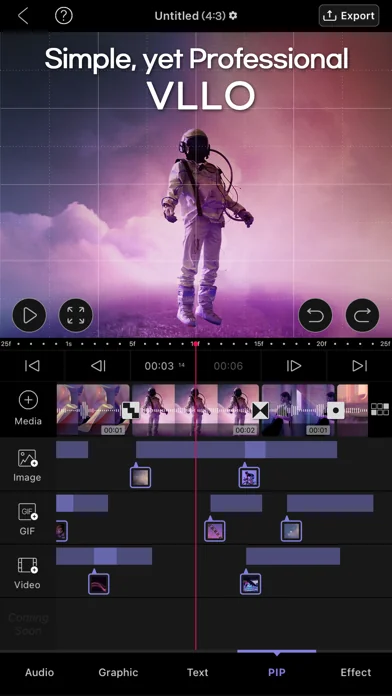
Task: Select the first Video track thumbnail marker
Action: pyautogui.click(x=99, y=584)
